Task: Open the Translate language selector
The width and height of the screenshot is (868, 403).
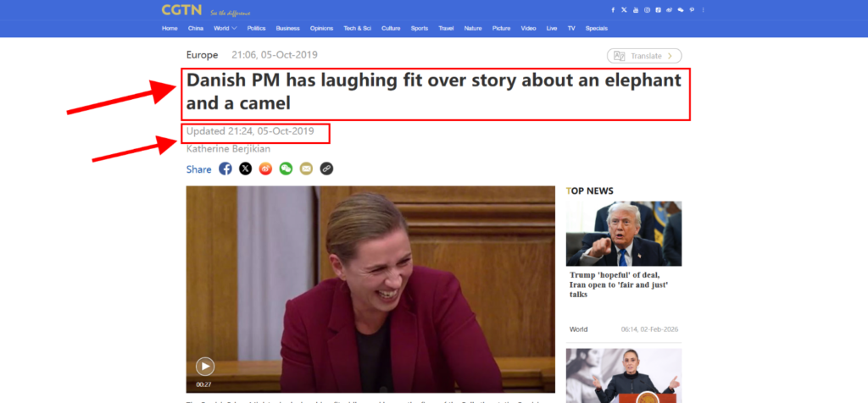Action: [644, 56]
